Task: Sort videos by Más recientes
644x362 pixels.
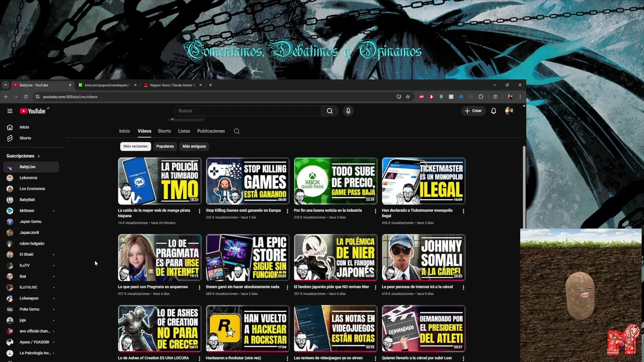Action: point(135,146)
